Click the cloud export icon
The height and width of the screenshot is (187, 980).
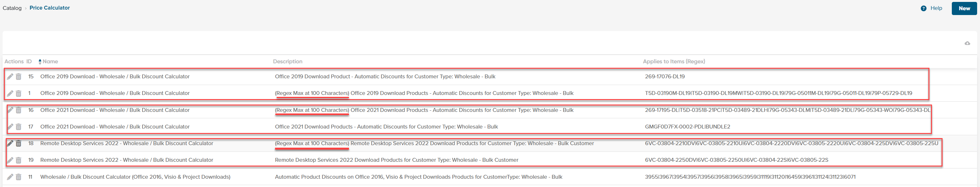pos(967,43)
